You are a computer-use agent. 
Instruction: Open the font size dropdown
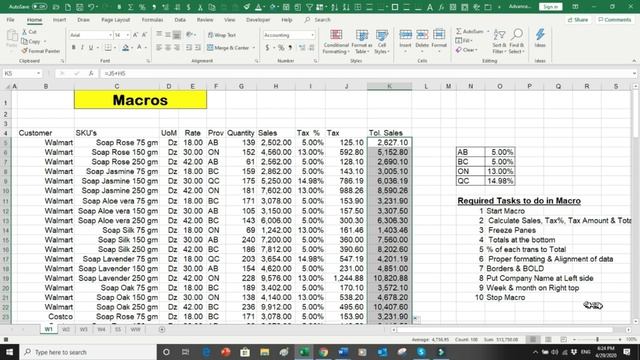point(127,35)
